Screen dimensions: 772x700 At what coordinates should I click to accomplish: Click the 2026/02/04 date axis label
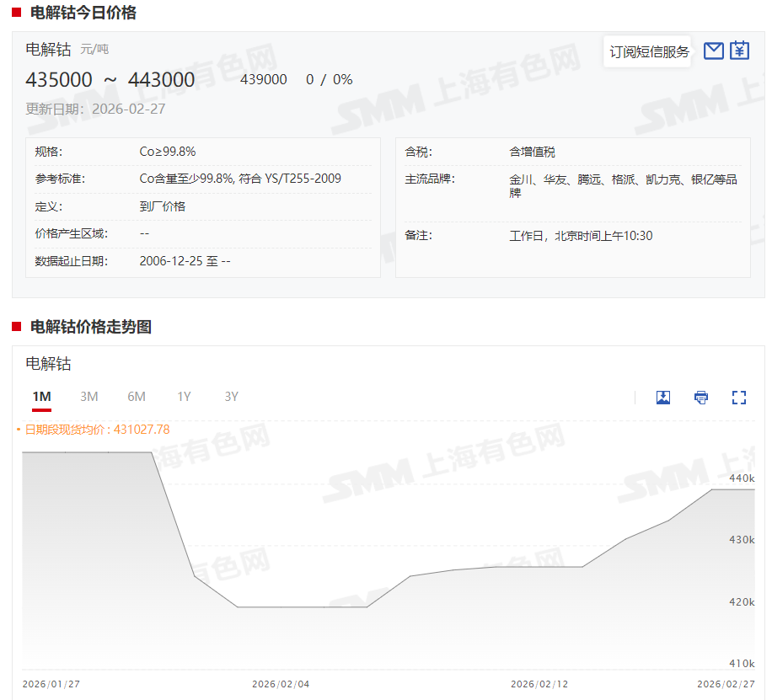point(281,684)
